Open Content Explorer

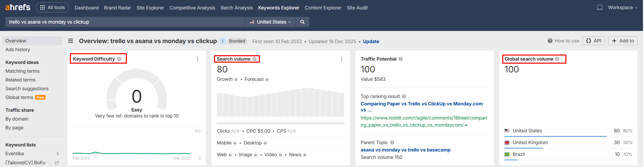click(x=323, y=8)
